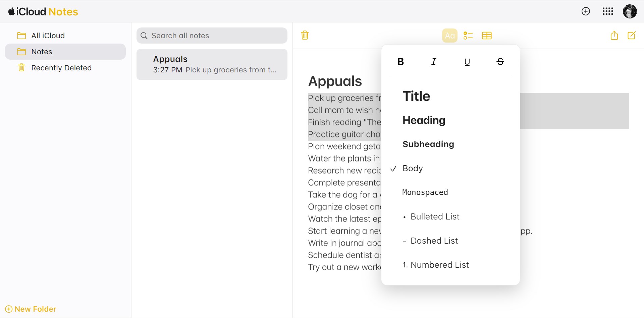Insert a table with the table icon
The height and width of the screenshot is (318, 644).
point(487,36)
